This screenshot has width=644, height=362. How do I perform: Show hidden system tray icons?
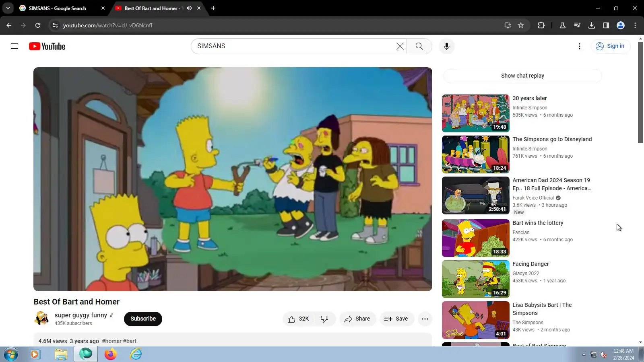(x=584, y=354)
